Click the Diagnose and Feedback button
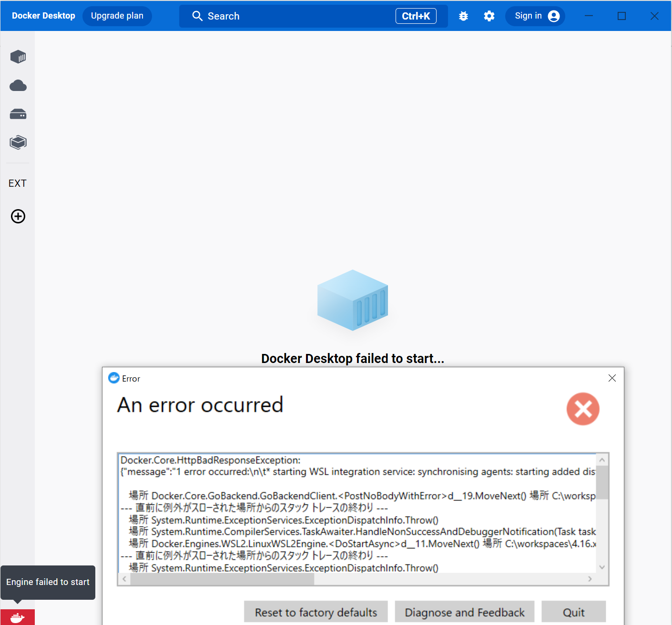This screenshot has width=672, height=625. 465,612
